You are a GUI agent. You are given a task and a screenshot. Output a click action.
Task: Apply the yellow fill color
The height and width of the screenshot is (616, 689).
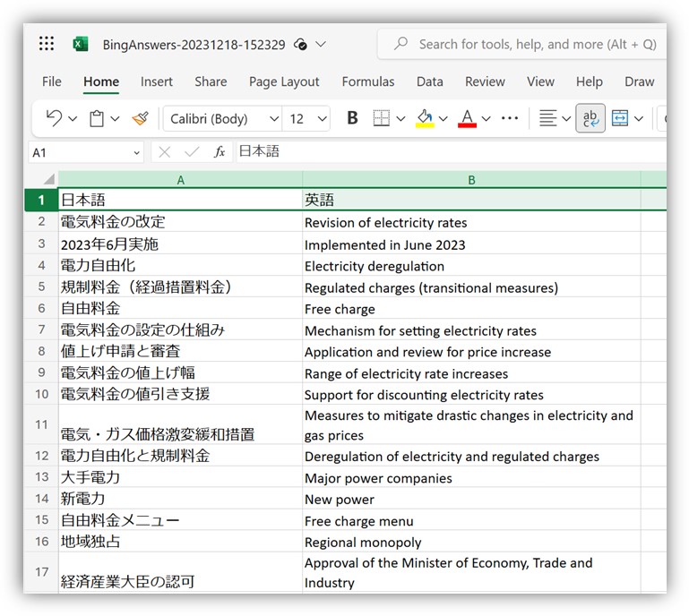pyautogui.click(x=425, y=118)
